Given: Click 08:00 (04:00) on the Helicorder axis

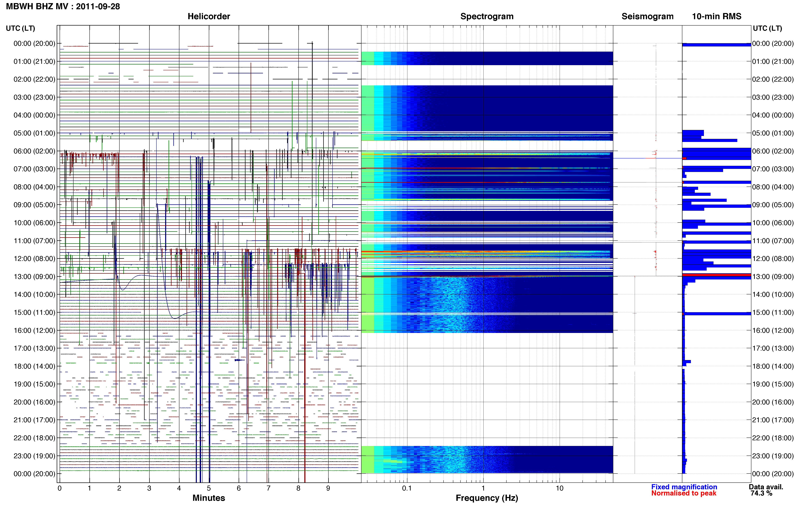Looking at the screenshot, I should pyautogui.click(x=34, y=187).
